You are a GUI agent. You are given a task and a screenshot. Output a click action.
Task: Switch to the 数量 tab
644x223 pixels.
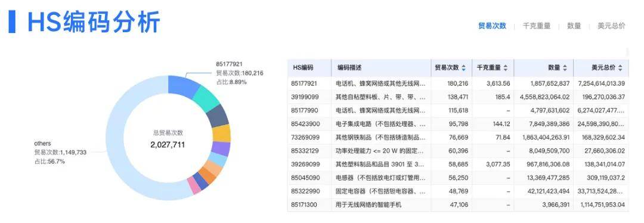[x=574, y=26]
